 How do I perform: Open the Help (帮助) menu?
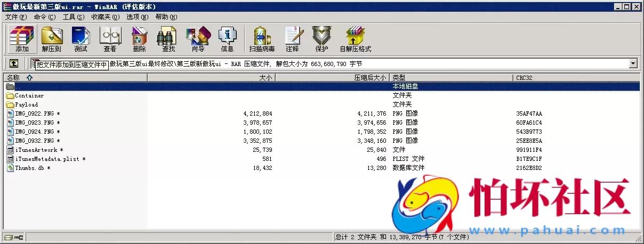pyautogui.click(x=166, y=17)
